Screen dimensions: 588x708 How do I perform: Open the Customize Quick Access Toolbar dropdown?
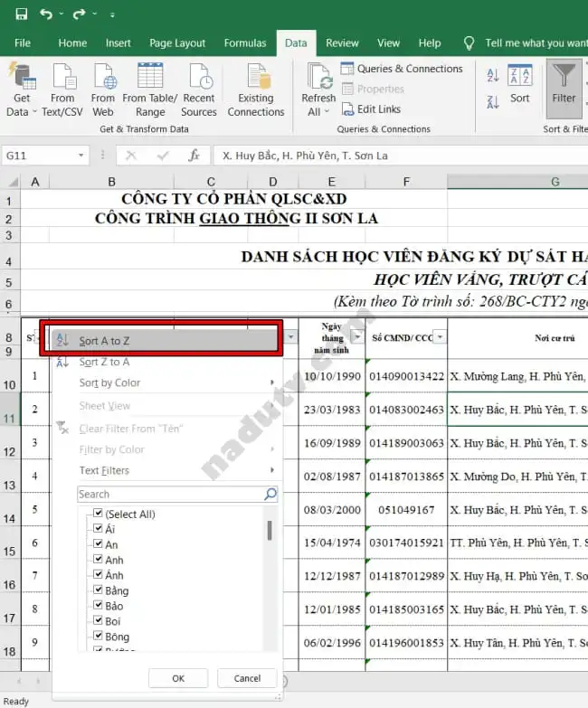point(112,14)
